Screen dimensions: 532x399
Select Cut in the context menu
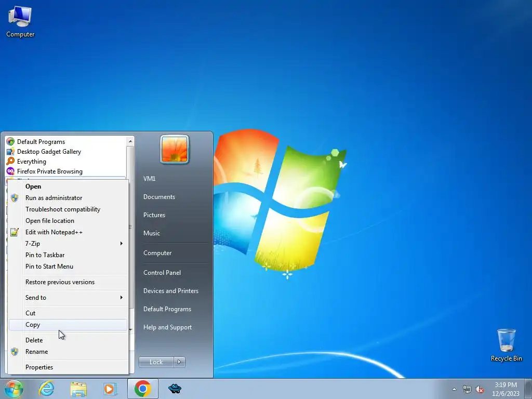[x=68, y=313]
